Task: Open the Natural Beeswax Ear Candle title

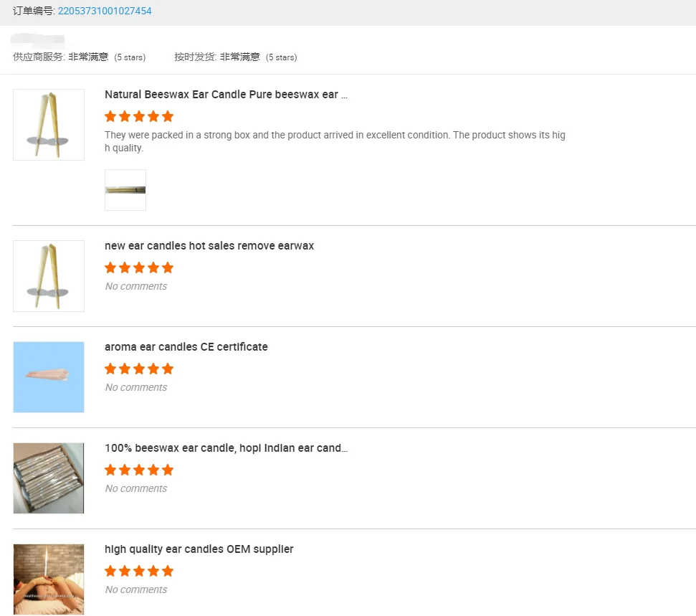Action: pos(226,95)
